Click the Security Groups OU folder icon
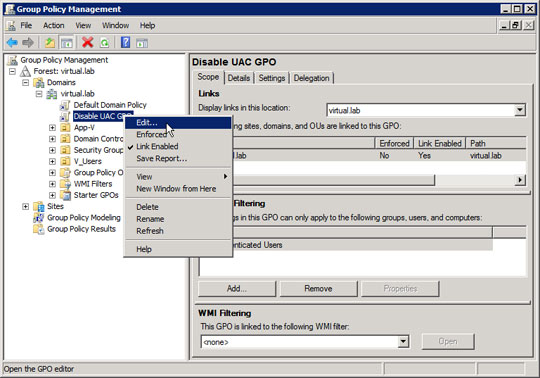 [x=65, y=150]
